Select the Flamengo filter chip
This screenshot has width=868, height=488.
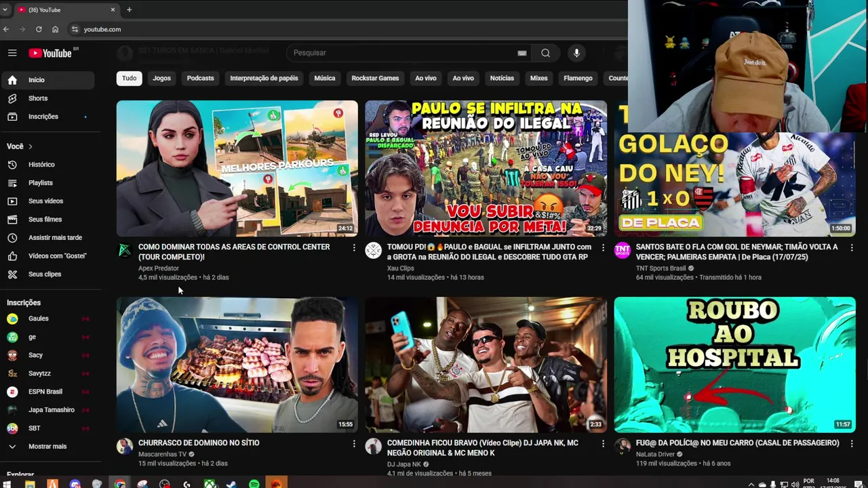pos(578,78)
